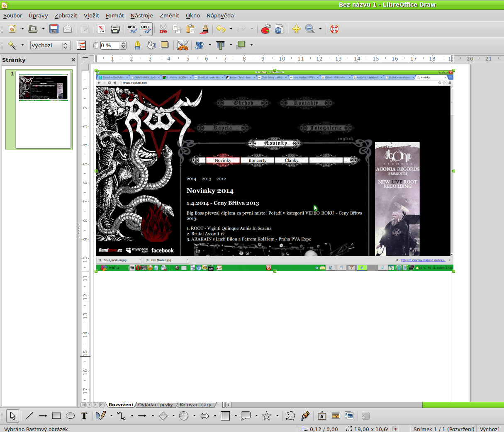This screenshot has width=504, height=432.
Task: Create a new document with the New icon
Action: point(12,29)
